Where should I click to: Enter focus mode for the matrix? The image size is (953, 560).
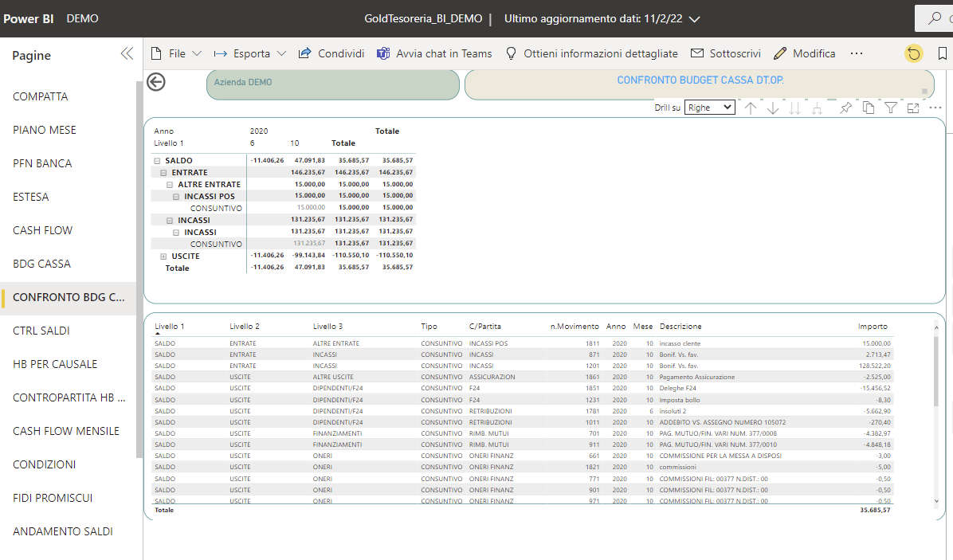tap(913, 108)
